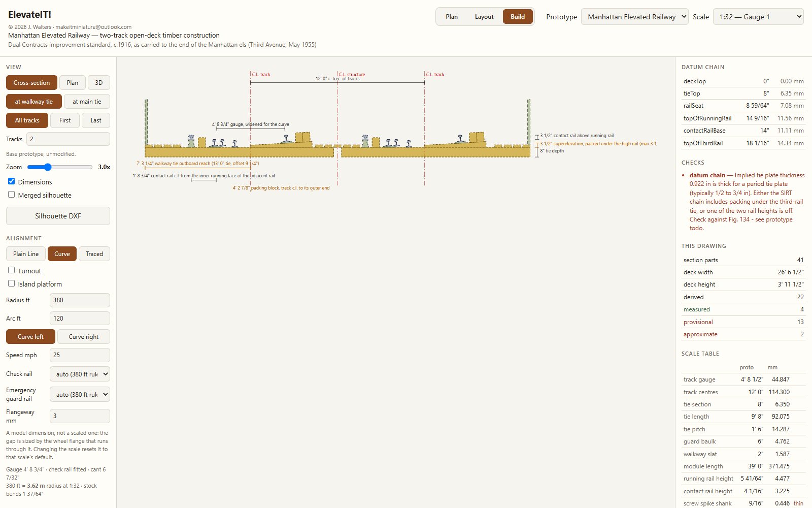Switch to the Plan mode tab
The height and width of the screenshot is (508, 812).
(452, 17)
